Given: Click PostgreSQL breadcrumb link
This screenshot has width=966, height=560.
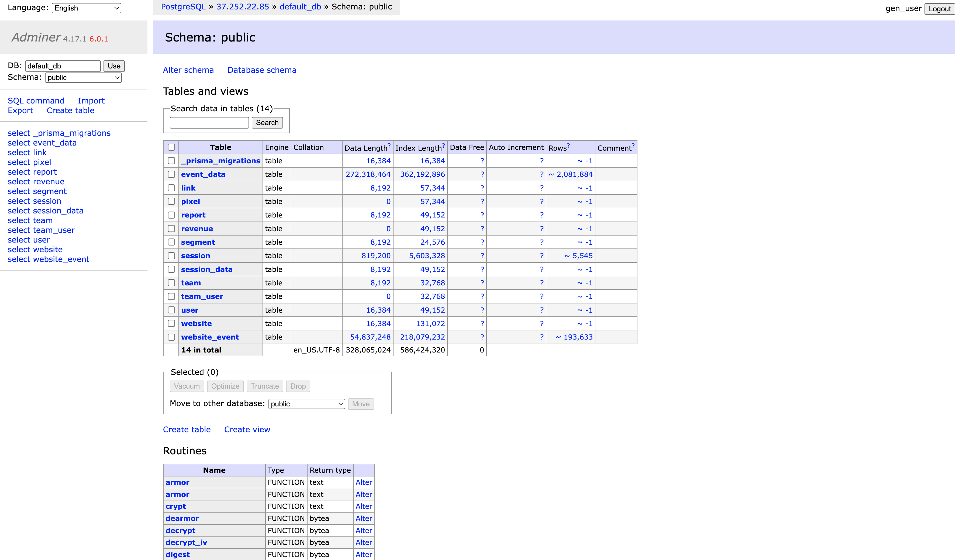Looking at the screenshot, I should [x=183, y=7].
